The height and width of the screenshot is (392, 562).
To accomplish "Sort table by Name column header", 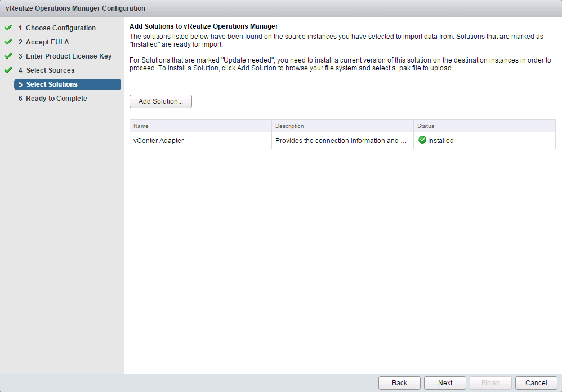I will pos(200,126).
